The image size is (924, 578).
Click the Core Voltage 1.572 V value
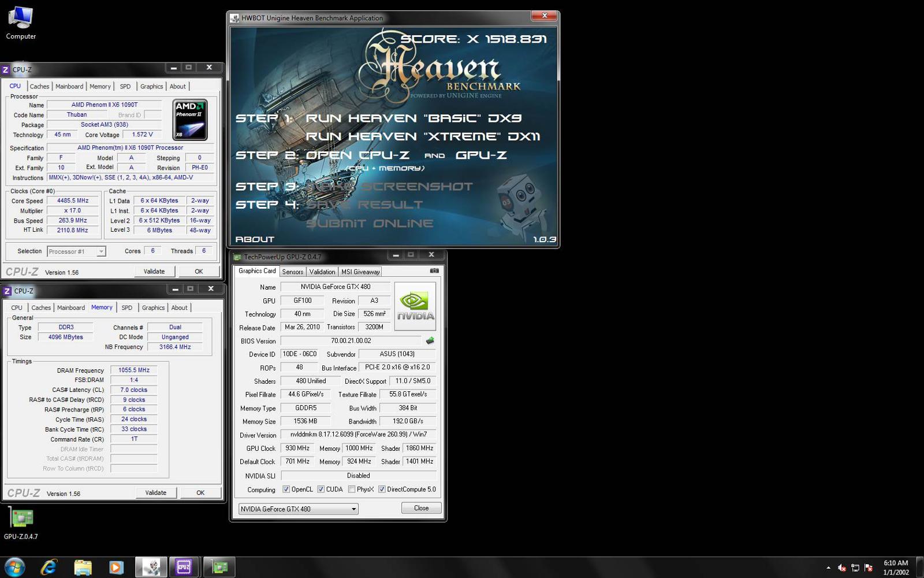pos(142,134)
